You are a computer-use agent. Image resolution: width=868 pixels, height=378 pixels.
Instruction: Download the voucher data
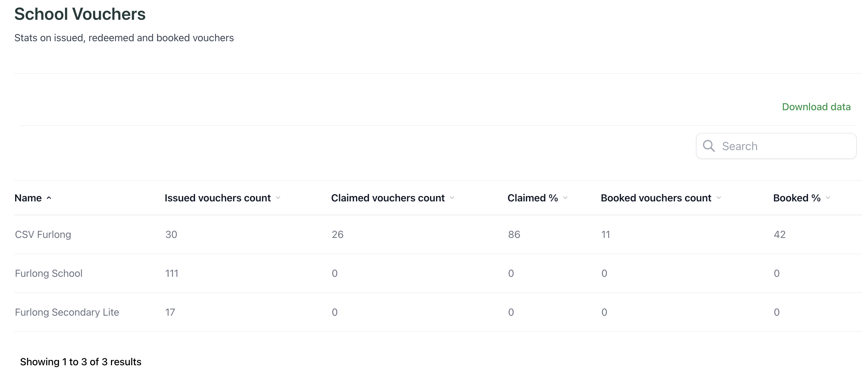816,107
